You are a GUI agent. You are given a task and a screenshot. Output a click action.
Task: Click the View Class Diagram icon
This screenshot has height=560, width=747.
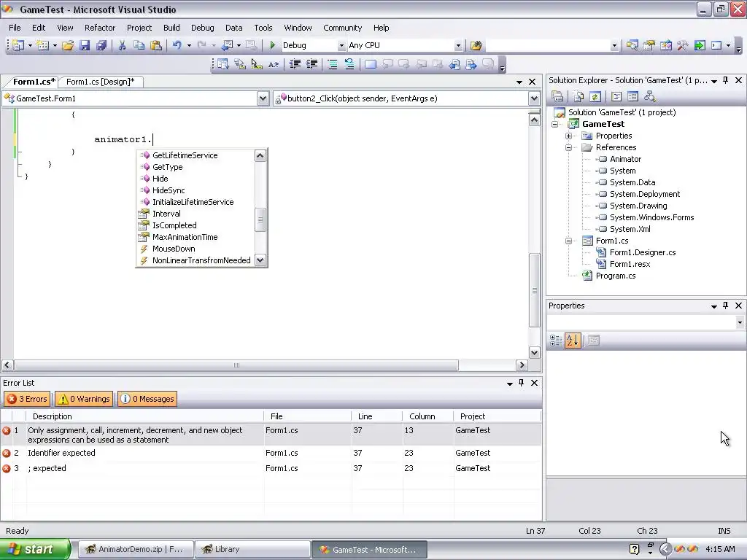click(x=649, y=97)
